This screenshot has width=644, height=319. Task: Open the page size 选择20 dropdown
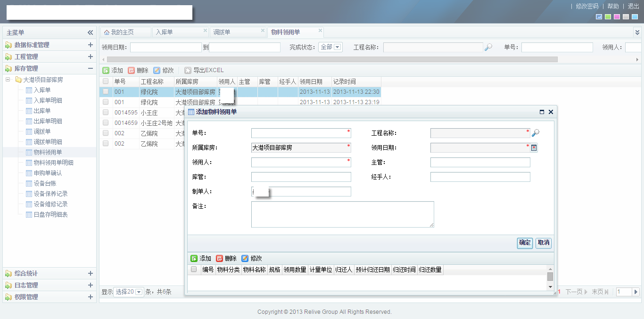point(139,292)
